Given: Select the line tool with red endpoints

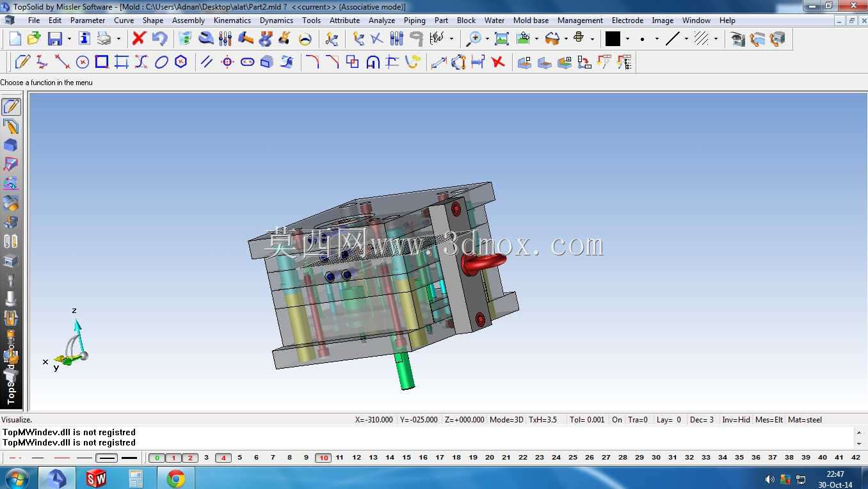Looking at the screenshot, I should coord(62,62).
